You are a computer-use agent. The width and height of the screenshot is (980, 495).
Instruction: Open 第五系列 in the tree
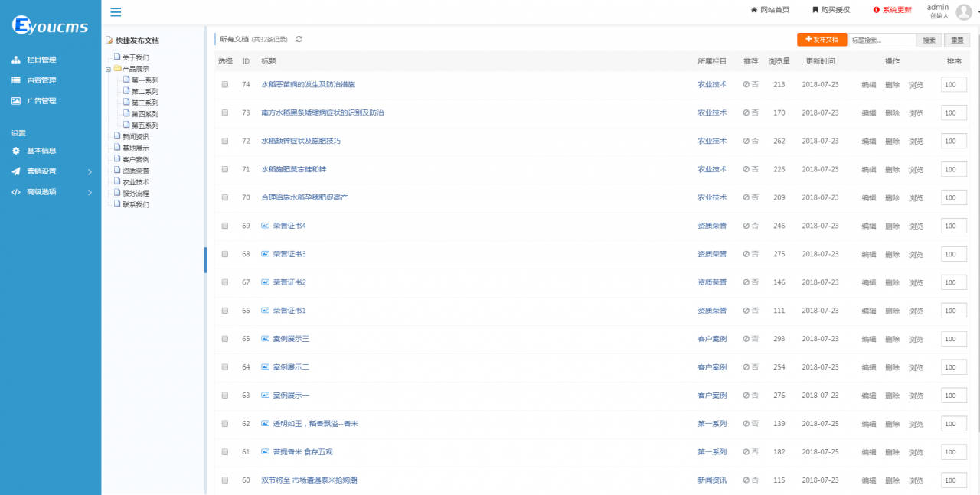tap(145, 125)
